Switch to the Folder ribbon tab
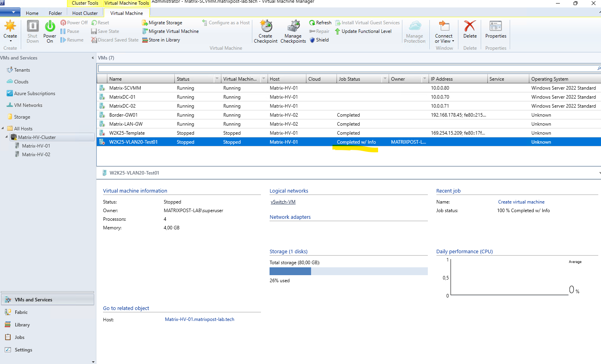Image resolution: width=601 pixels, height=364 pixels. tap(55, 13)
